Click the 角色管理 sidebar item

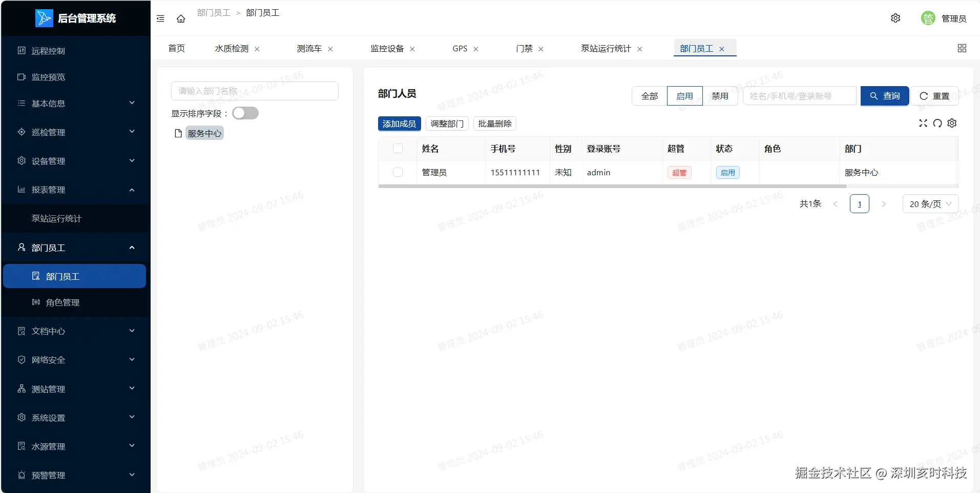point(75,302)
